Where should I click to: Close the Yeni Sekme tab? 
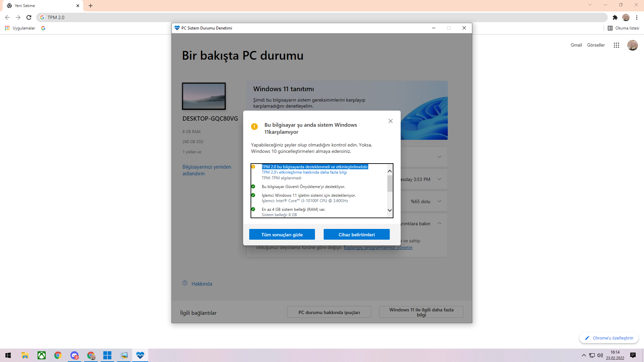click(78, 6)
